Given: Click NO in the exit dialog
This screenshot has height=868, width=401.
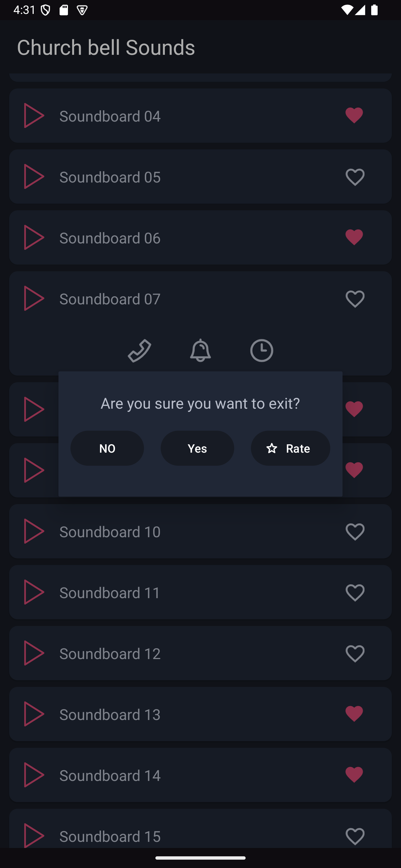Looking at the screenshot, I should [x=107, y=448].
